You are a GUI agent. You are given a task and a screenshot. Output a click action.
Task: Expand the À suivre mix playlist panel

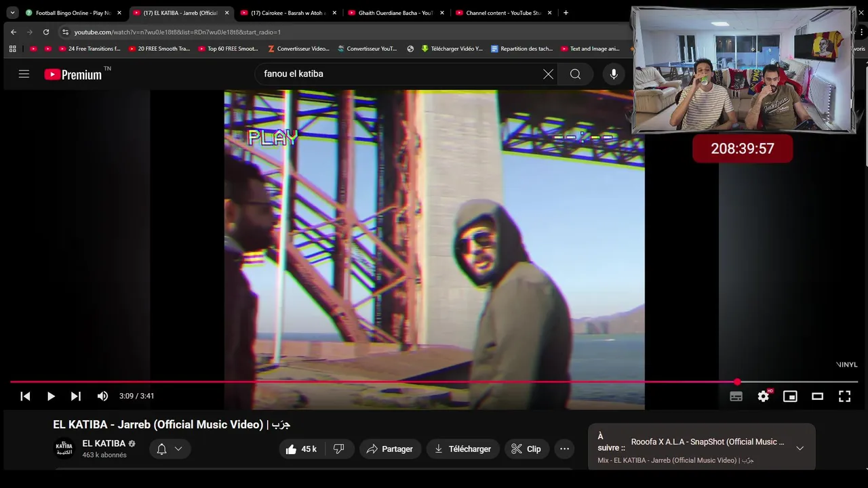[x=800, y=448]
